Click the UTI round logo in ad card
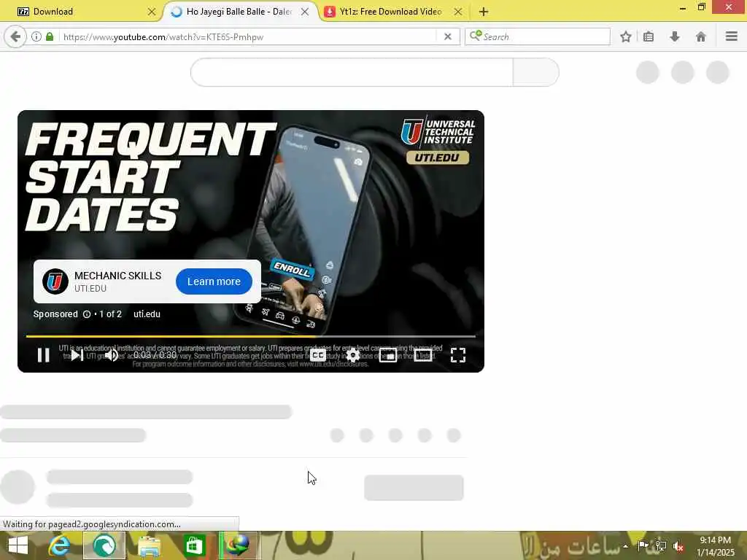The image size is (747, 560). tap(55, 281)
